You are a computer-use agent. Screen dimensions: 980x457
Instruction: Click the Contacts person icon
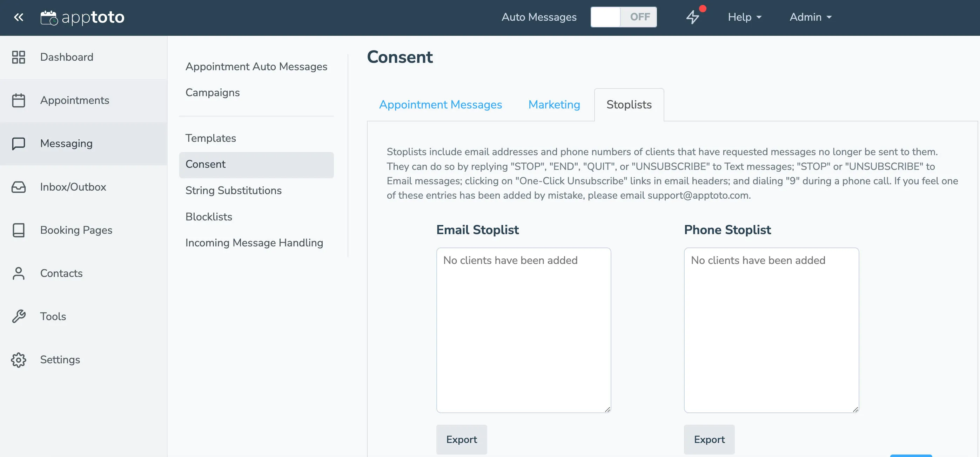point(18,273)
